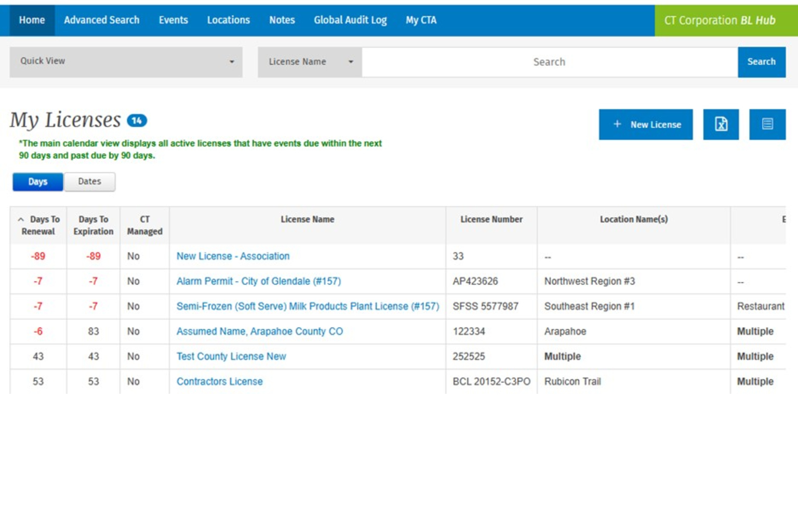Image resolution: width=798 pixels, height=532 pixels.
Task: Switch view to Dates toggle
Action: click(89, 182)
